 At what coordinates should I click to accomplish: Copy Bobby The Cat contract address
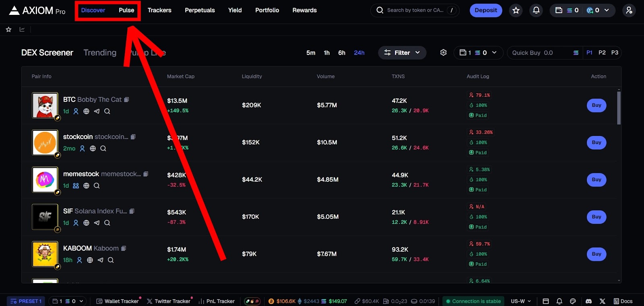pos(126,99)
